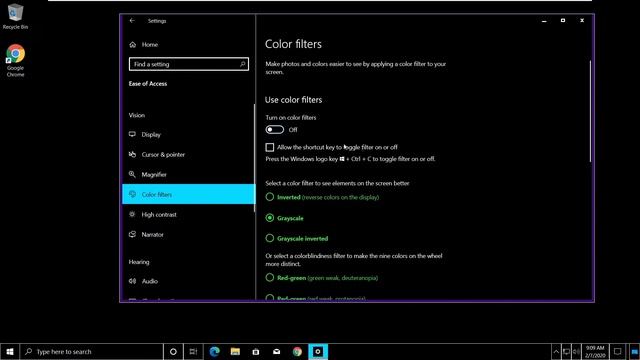Open Cortana from the taskbar
Screen dimensions: 640x360
point(173,351)
